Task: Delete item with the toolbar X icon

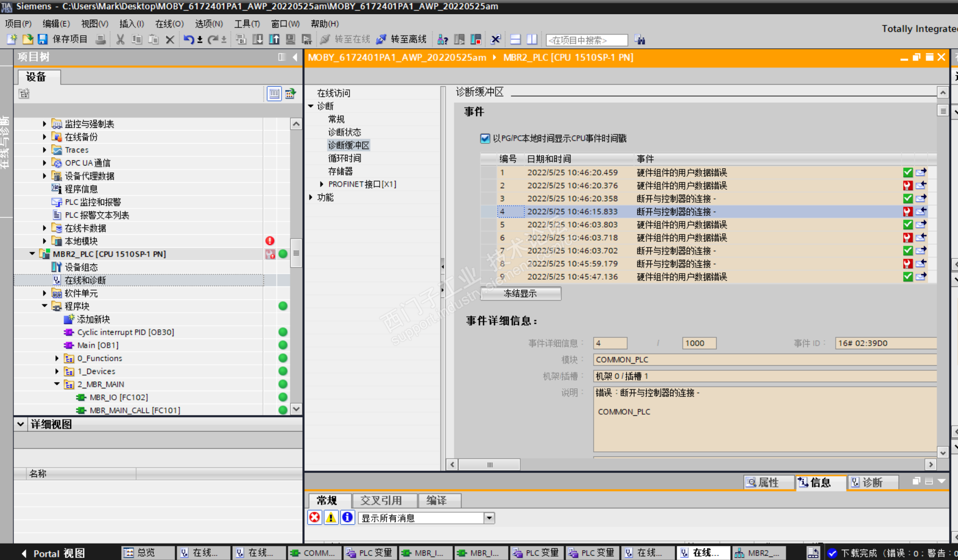Action: pos(170,39)
